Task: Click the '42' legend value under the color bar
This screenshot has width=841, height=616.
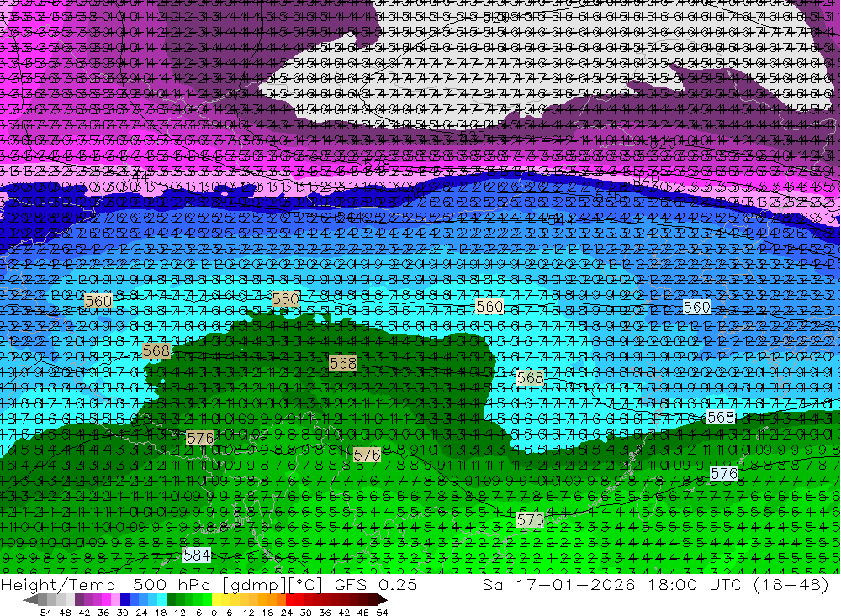Action: [x=344, y=613]
